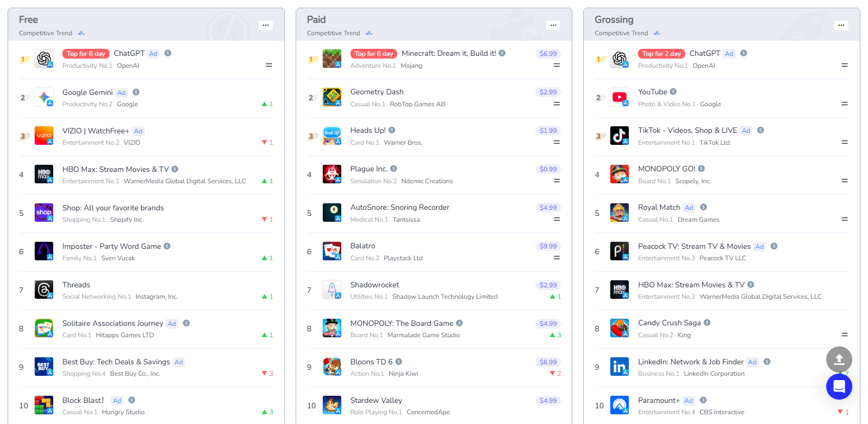Open the Shop app icon

(44, 213)
